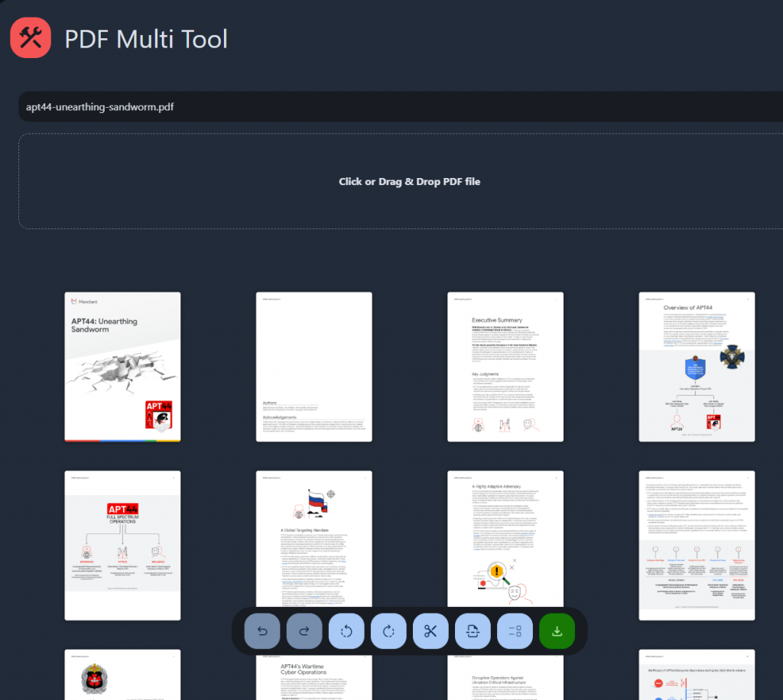Select the phases diagram page thumbnail in last row
Screen dimensions: 783x700
pos(697,675)
